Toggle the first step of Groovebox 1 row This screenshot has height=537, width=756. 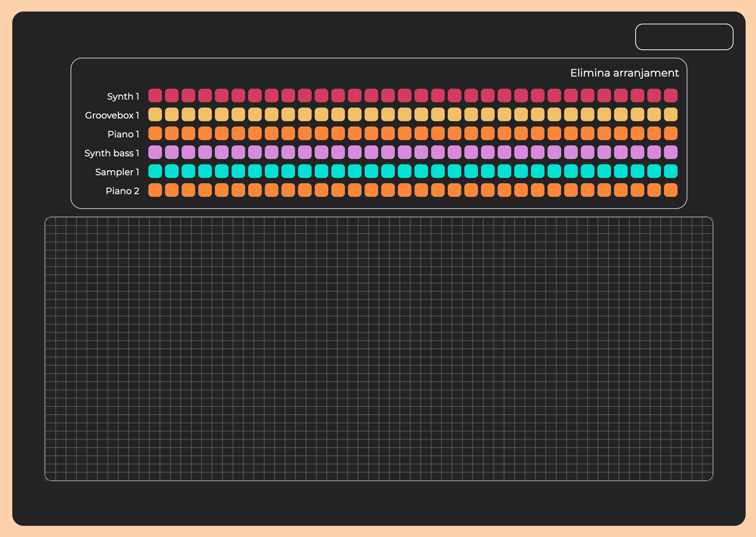(155, 115)
